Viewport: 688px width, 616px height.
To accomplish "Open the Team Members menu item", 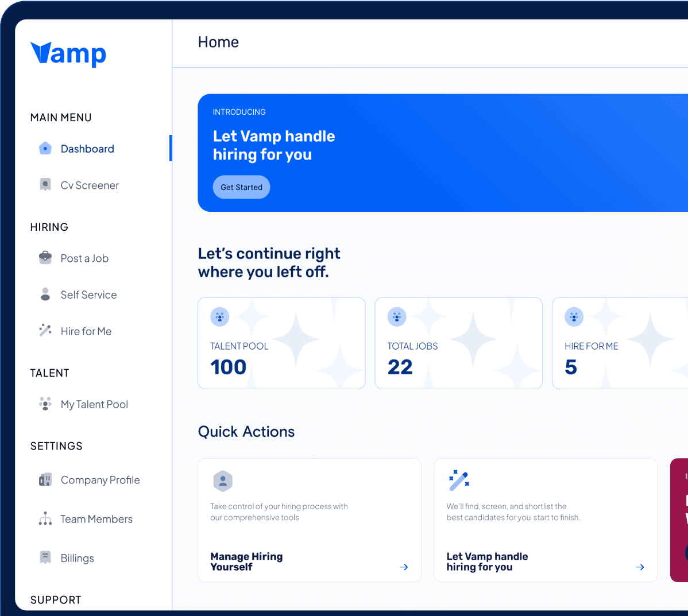I will [96, 520].
